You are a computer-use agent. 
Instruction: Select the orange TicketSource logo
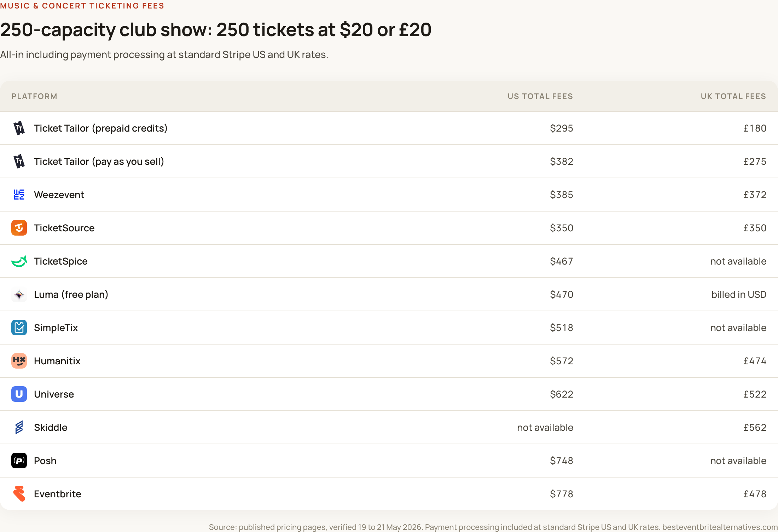pos(19,228)
